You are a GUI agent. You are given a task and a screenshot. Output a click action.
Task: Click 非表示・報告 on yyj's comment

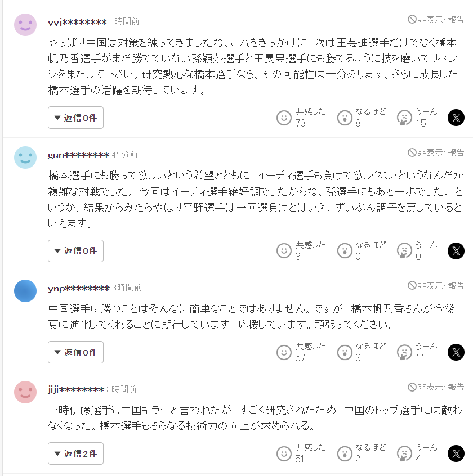(436, 20)
